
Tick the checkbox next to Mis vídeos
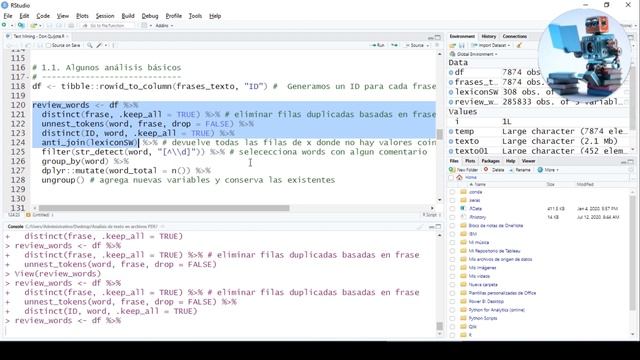tap(452, 276)
